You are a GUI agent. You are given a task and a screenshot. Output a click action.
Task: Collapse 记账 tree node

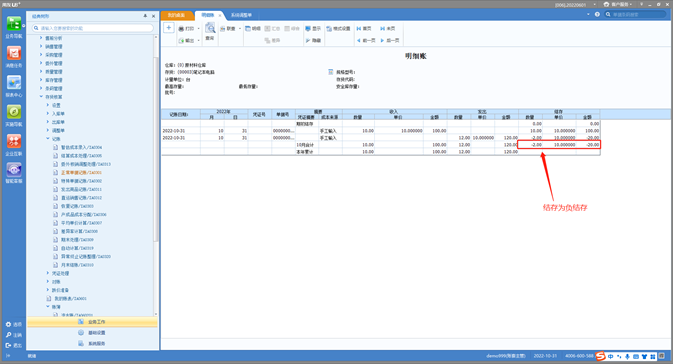48,139
